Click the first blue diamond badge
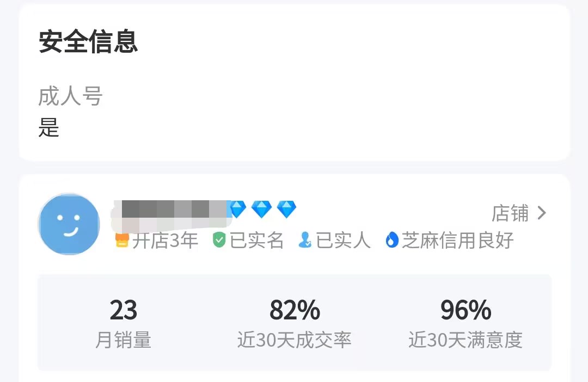The width and height of the screenshot is (588, 382). click(x=237, y=209)
